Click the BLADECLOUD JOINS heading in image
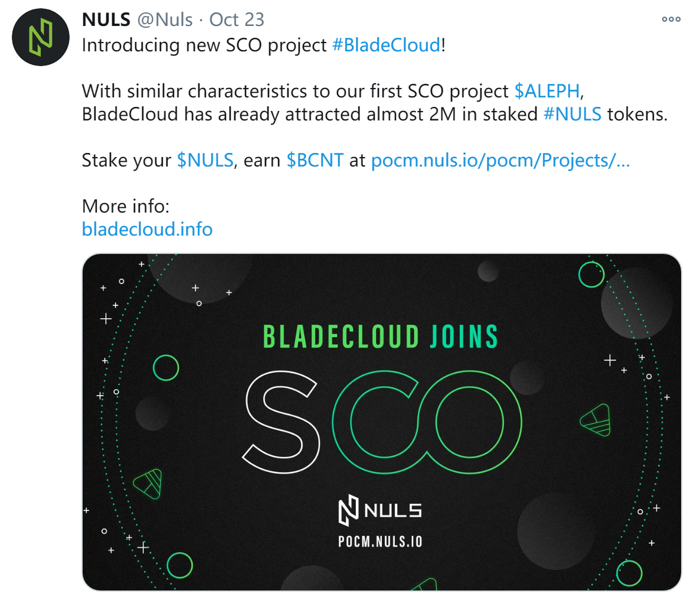This screenshot has width=700, height=597. pos(380,337)
